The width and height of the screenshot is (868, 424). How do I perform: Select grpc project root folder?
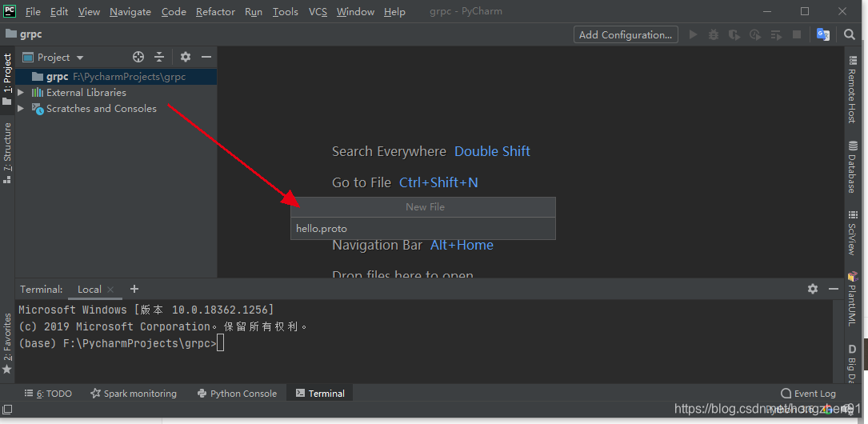116,76
